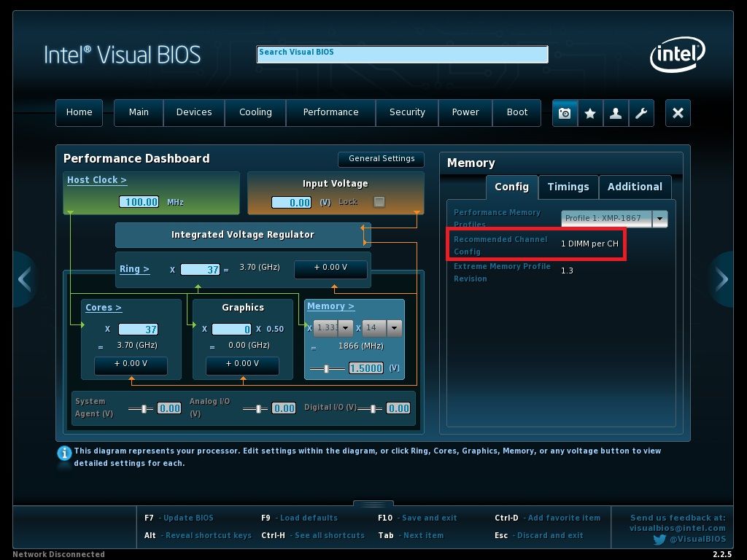747x560 pixels.
Task: Edit the Input Voltage 0.00 field
Action: point(292,203)
